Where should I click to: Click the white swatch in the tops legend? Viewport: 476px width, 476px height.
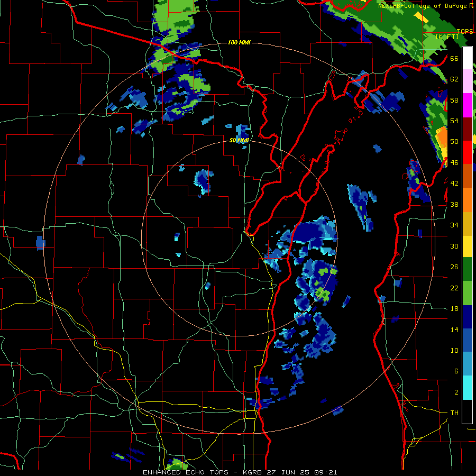pyautogui.click(x=467, y=58)
